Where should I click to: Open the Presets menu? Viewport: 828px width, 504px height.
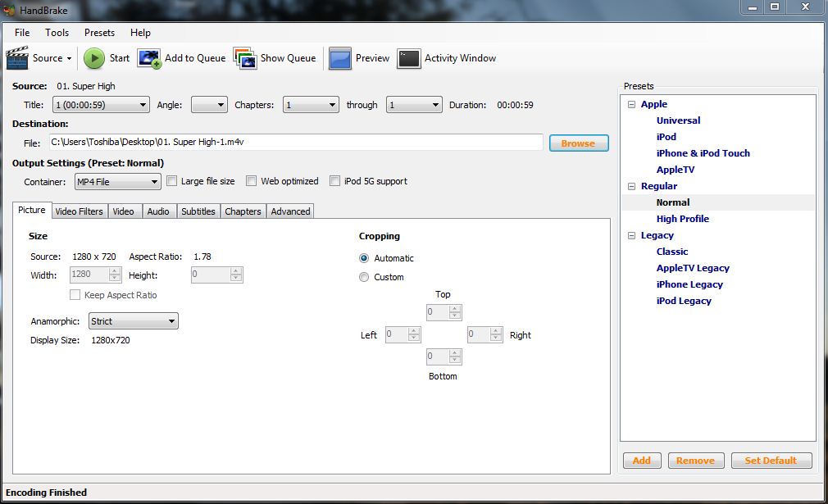click(x=99, y=33)
